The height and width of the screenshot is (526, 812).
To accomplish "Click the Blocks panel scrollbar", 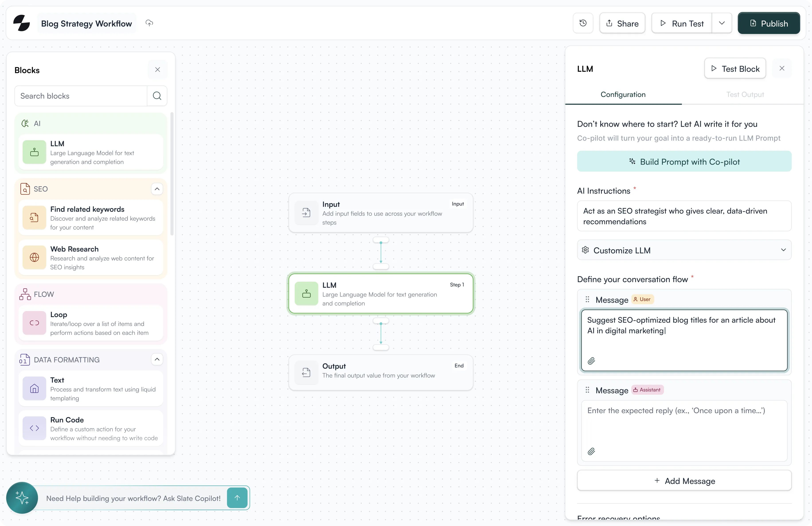I will pos(172,174).
